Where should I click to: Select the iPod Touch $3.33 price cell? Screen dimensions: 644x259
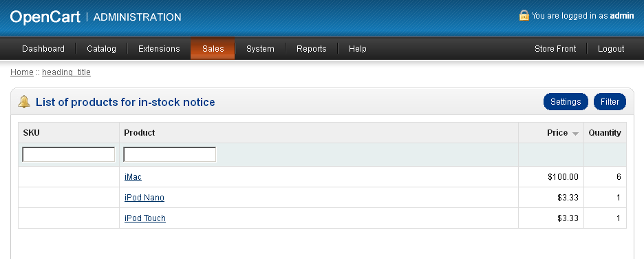point(550,218)
